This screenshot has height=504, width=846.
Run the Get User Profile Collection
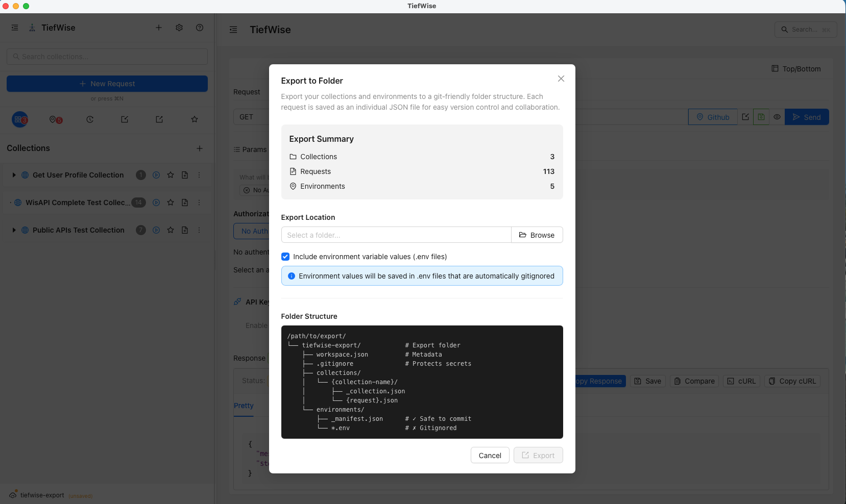(x=155, y=175)
